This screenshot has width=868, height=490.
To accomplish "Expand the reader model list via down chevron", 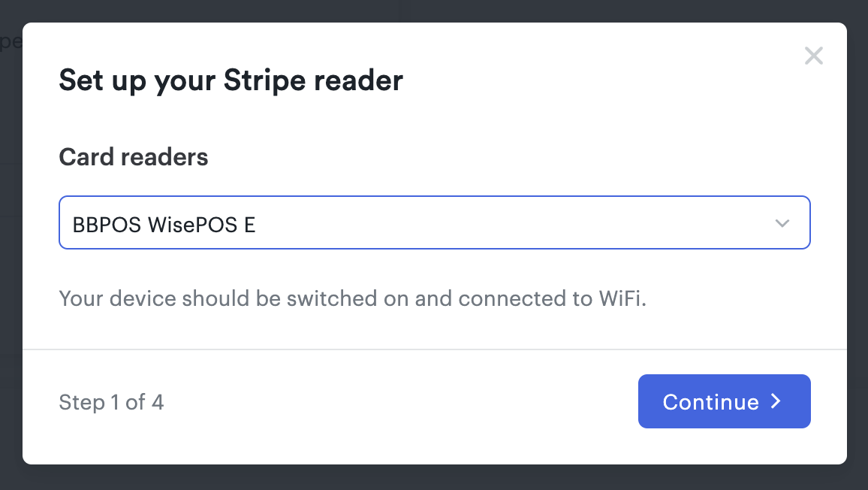I will click(x=782, y=223).
